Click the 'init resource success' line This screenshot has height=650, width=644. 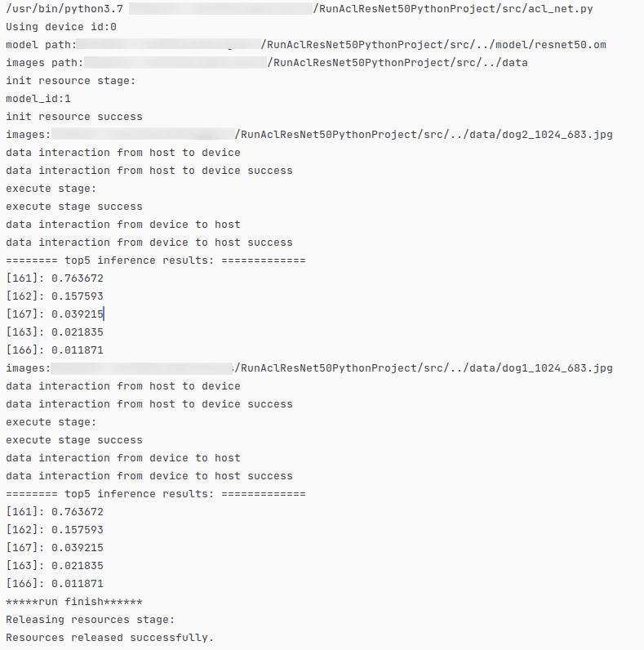click(73, 117)
